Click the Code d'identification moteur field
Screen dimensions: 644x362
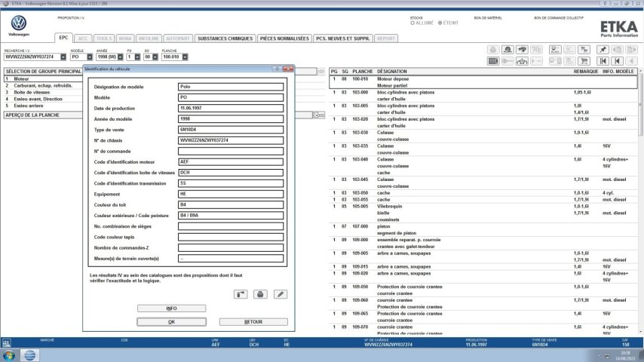231,162
